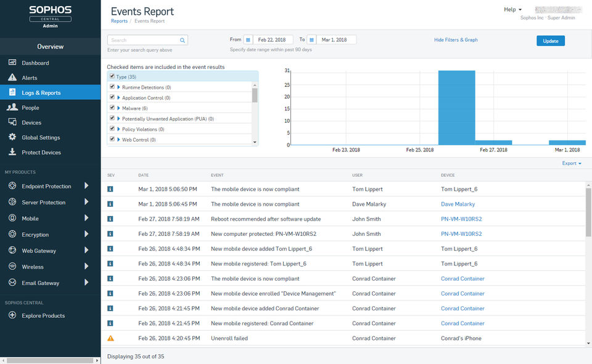Click Hide Filters & Graph link
The image size is (592, 364).
tap(456, 40)
